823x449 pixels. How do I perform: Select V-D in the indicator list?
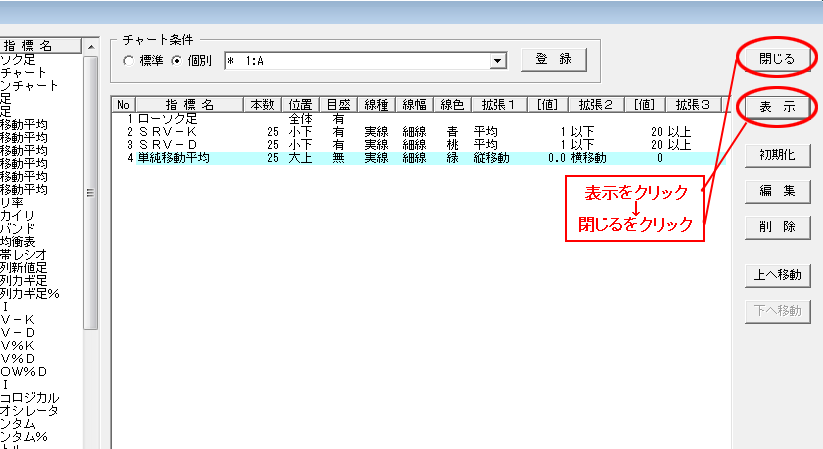pyautogui.click(x=17, y=333)
